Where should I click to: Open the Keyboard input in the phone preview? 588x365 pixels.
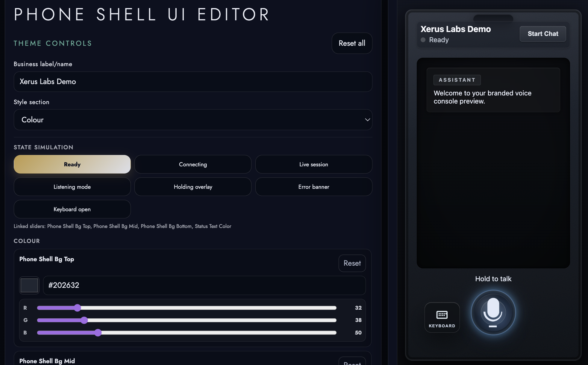442,317
